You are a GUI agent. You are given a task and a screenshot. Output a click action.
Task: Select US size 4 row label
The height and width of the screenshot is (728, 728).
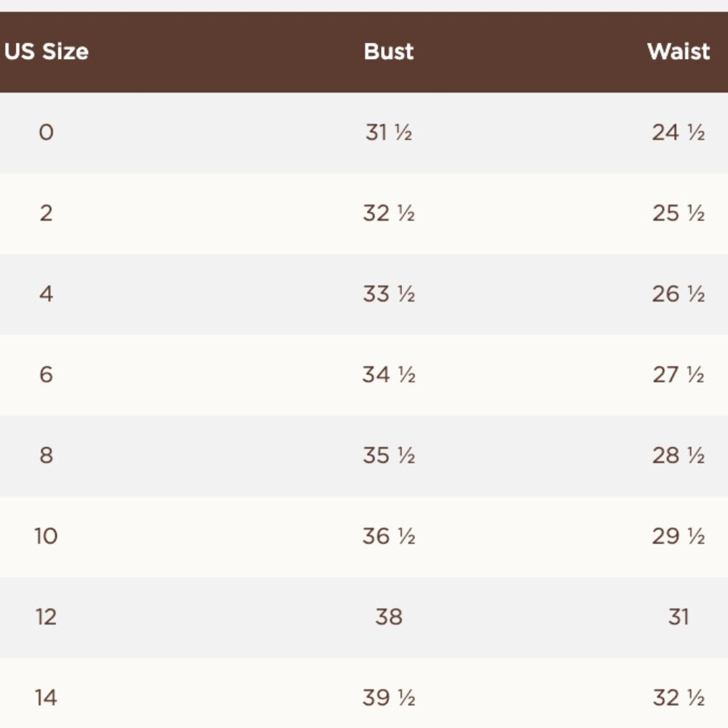point(46,294)
